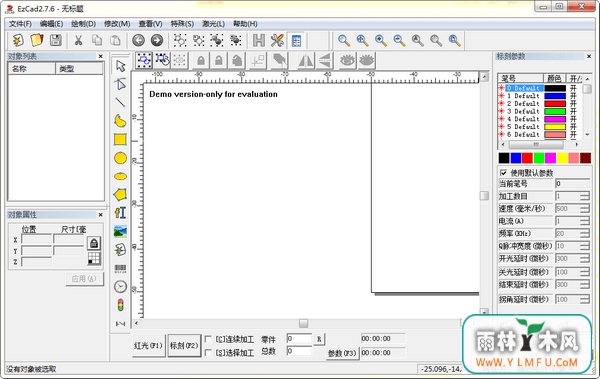Enable [C] continuous marking checkbox

pyautogui.click(x=208, y=339)
